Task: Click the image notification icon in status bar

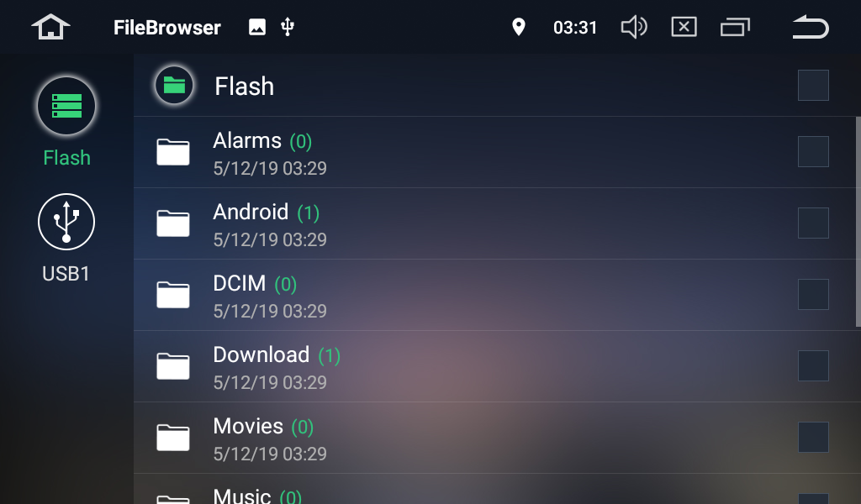Action: 257,27
